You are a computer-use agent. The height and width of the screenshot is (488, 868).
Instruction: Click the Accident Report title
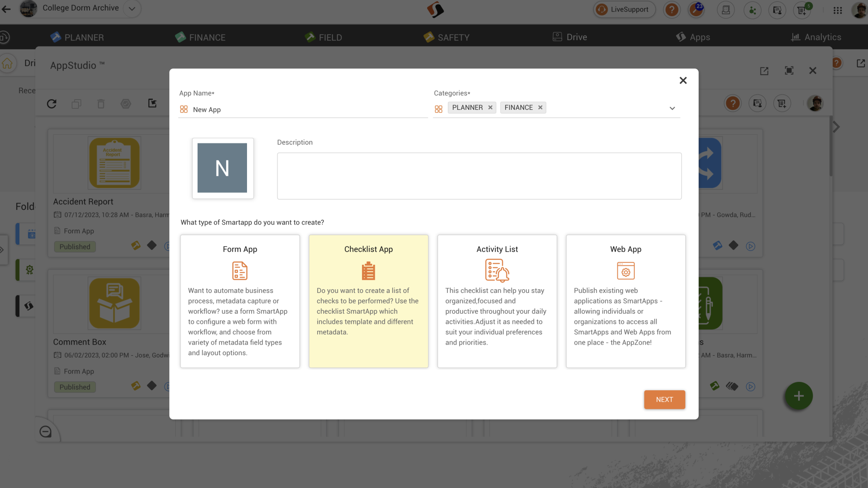pos(83,202)
